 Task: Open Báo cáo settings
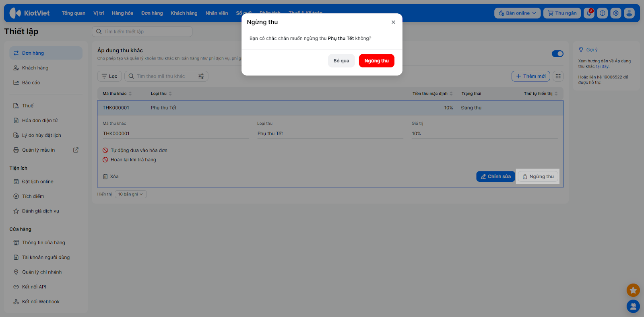[46, 82]
